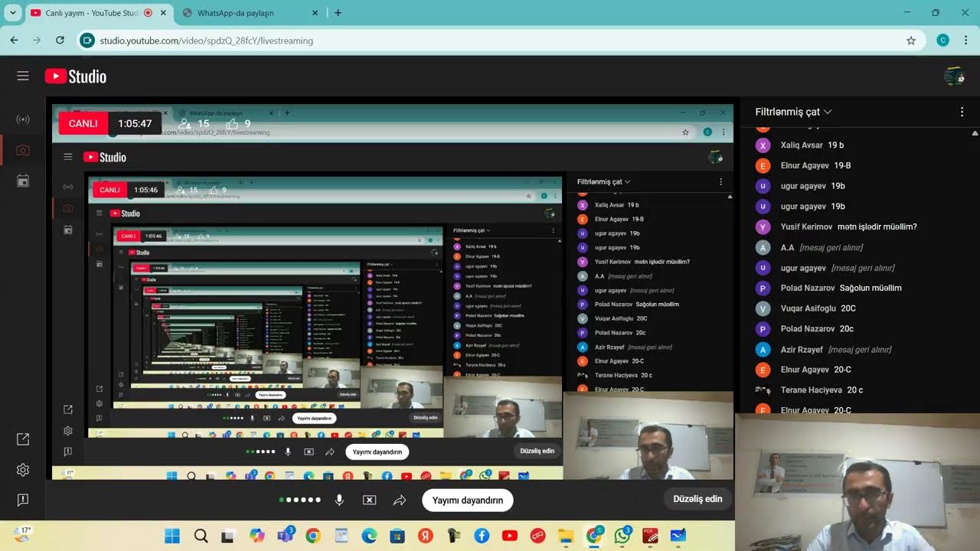Launch Copilot from the taskbar
Image resolution: width=980 pixels, height=551 pixels.
[256, 536]
